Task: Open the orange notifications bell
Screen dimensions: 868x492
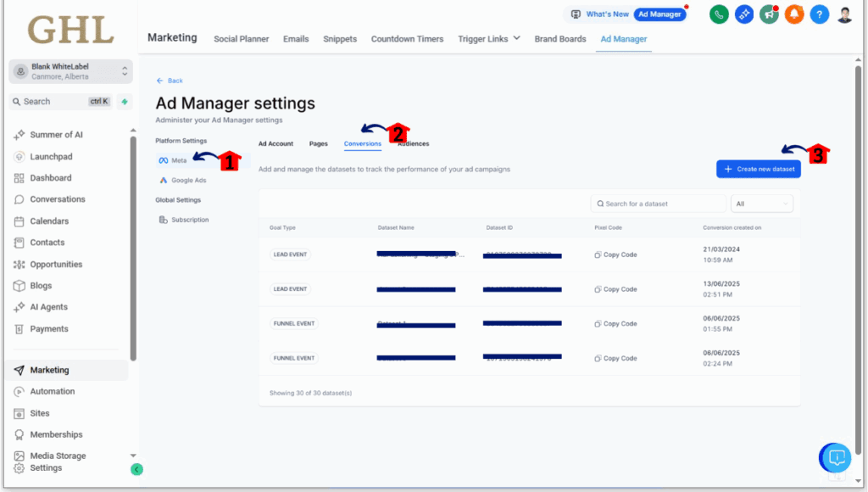Action: [793, 14]
